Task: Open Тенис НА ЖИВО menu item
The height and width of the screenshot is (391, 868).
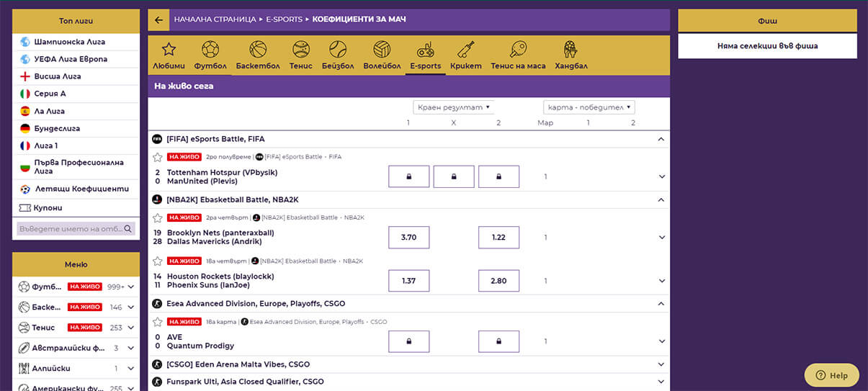Action: [x=76, y=328]
